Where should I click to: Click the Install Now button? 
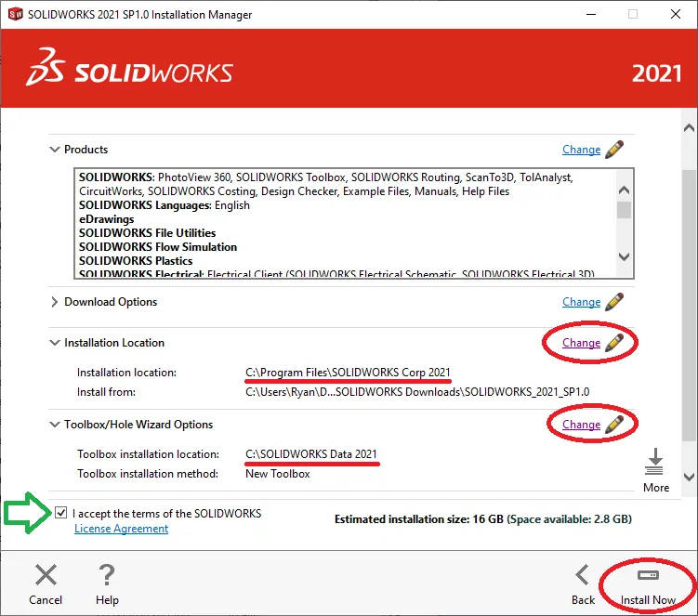click(x=648, y=585)
